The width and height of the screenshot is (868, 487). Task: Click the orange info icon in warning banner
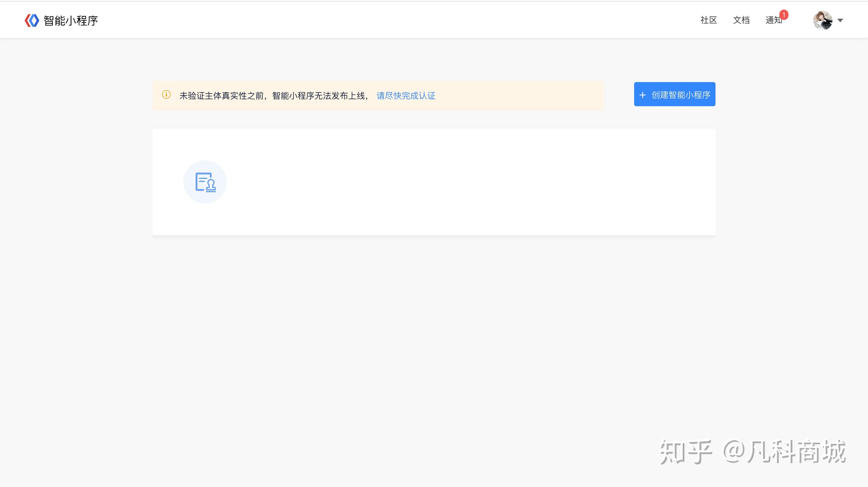click(166, 95)
